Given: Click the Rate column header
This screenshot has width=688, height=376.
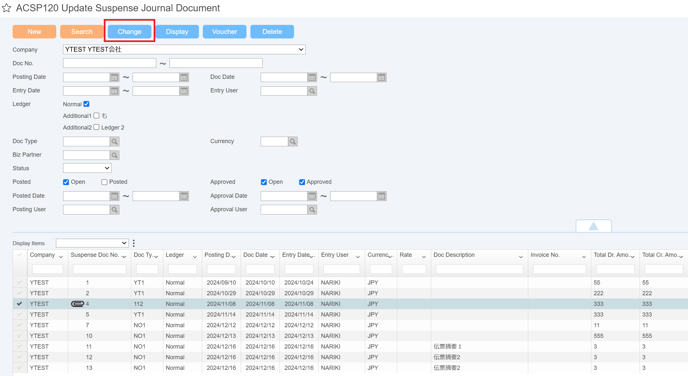Looking at the screenshot, I should [406, 255].
